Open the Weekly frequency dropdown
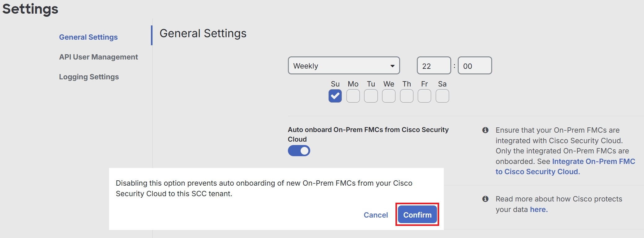 coord(343,65)
